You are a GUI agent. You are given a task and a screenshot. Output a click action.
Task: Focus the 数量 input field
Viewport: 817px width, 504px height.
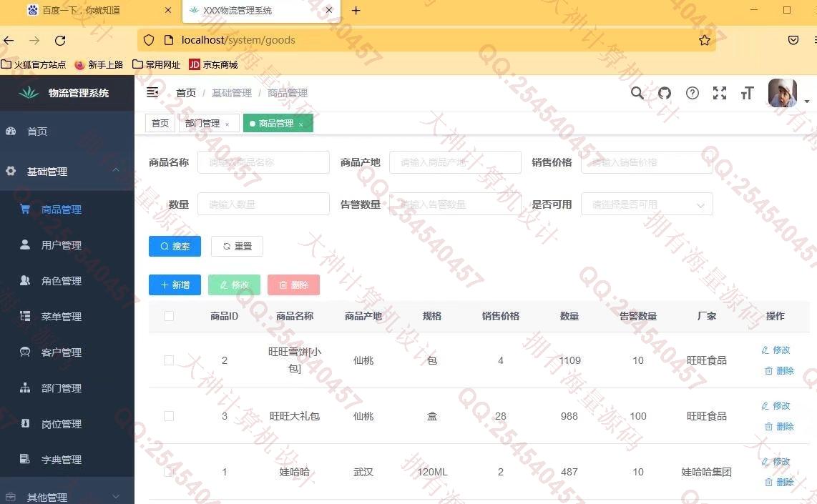click(x=263, y=204)
